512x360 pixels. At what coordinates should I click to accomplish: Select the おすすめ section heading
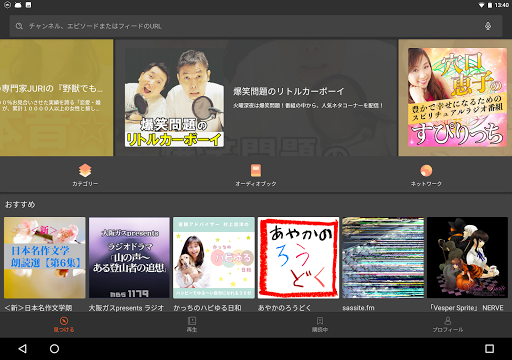pyautogui.click(x=20, y=204)
